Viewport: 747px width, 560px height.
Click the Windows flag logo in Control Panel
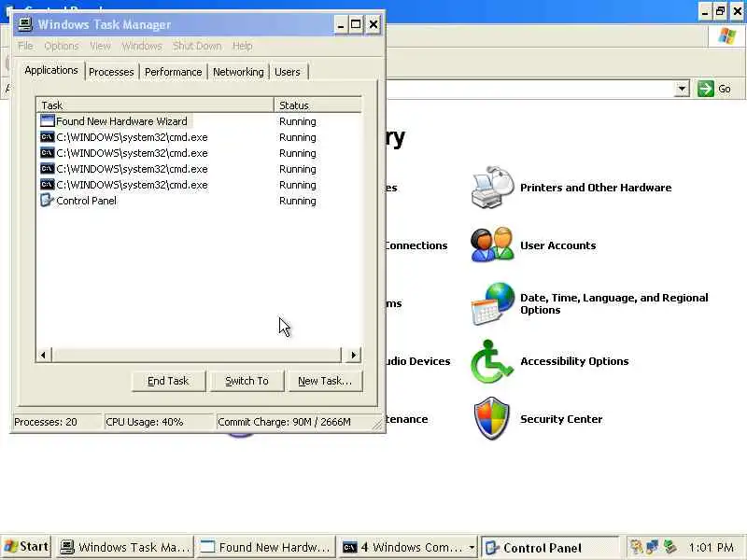pos(726,35)
